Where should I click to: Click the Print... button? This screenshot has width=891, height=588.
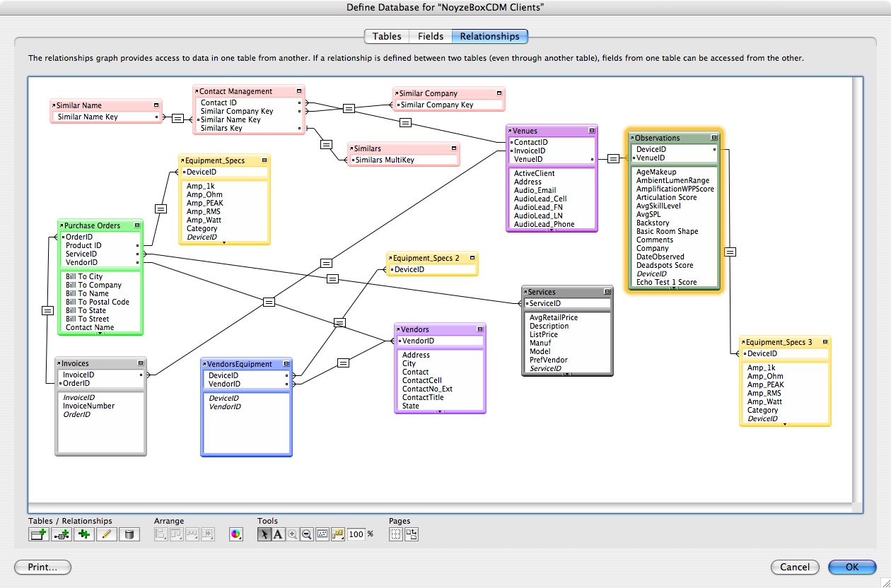click(43, 567)
